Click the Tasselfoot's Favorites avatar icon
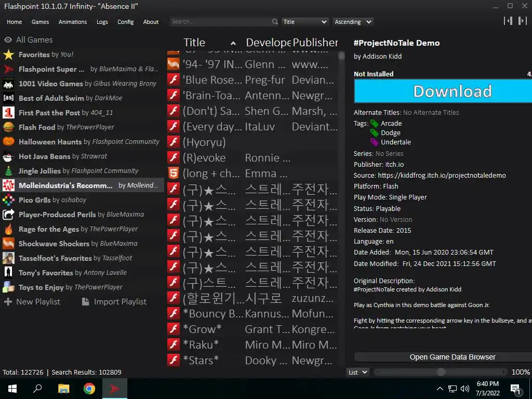 pos(8,258)
